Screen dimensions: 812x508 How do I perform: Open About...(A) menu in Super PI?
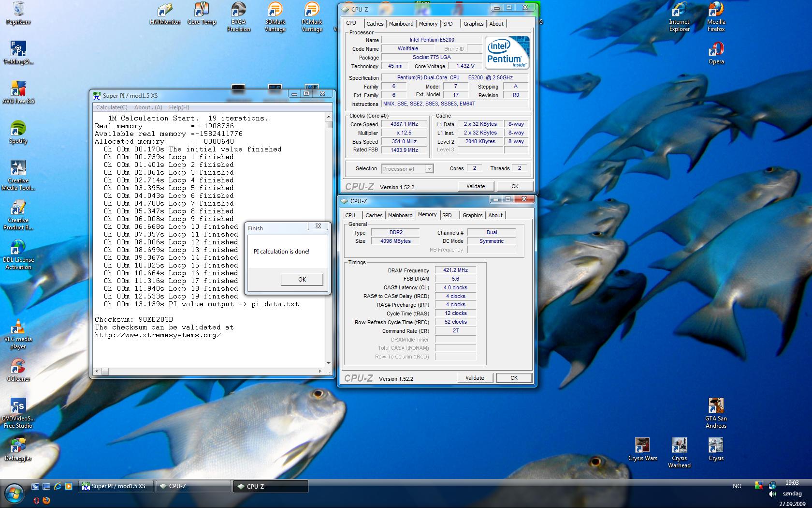tap(148, 107)
